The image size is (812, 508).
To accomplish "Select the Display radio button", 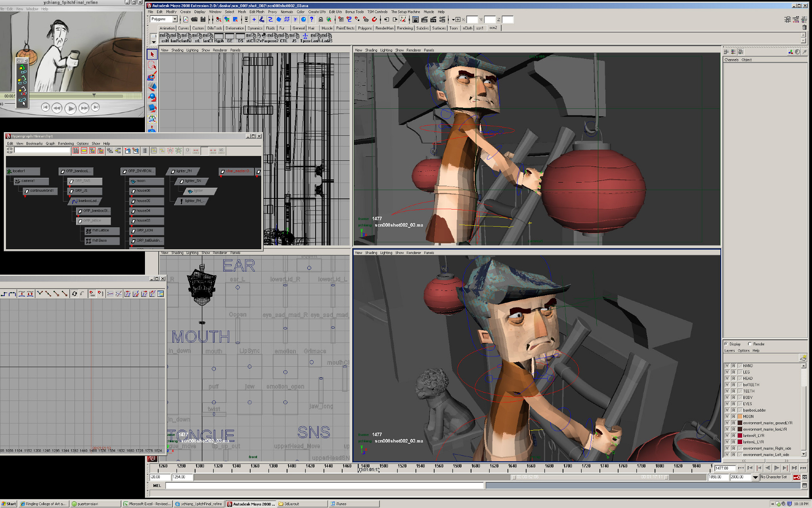I will [726, 344].
